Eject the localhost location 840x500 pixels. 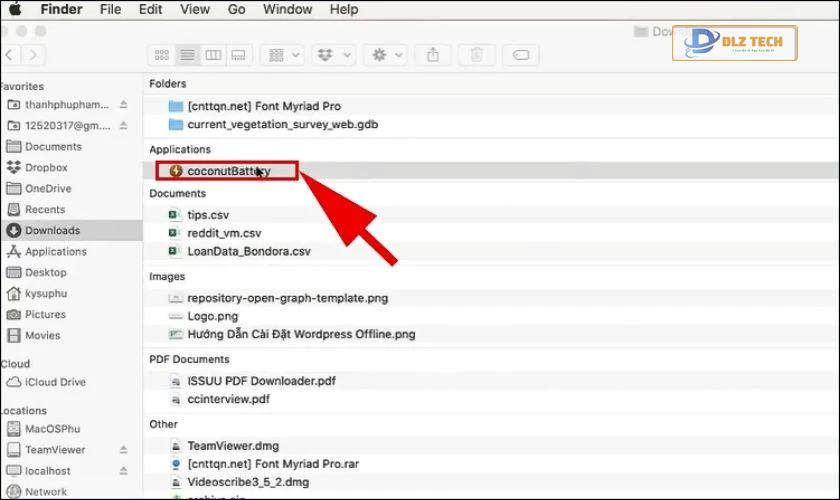[123, 471]
